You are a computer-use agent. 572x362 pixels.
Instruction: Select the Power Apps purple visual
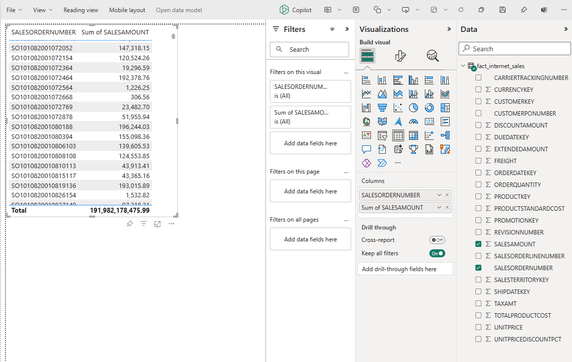(x=366, y=163)
